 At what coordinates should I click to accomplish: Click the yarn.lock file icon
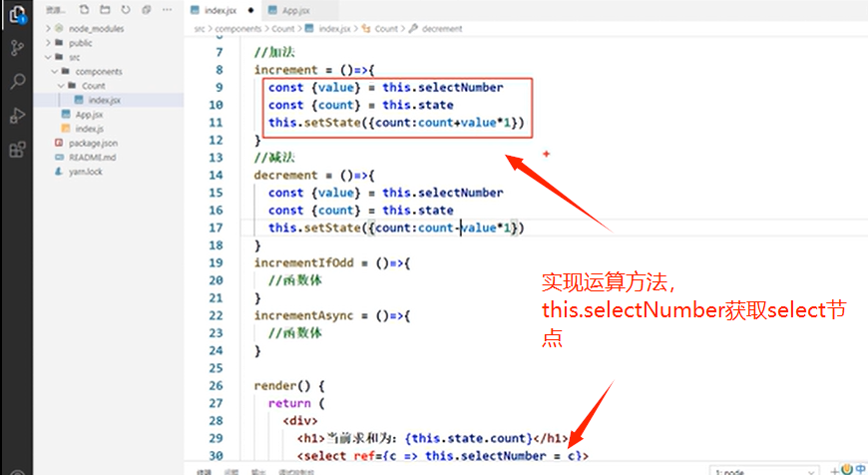59,172
